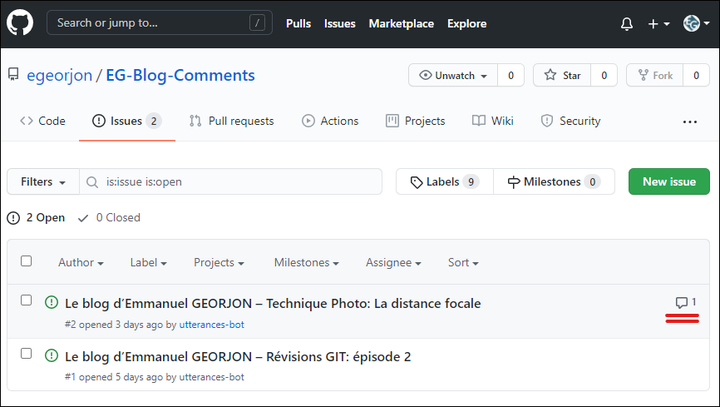The width and height of the screenshot is (720, 407).
Task: Switch to the Wiki tab
Action: click(x=493, y=121)
